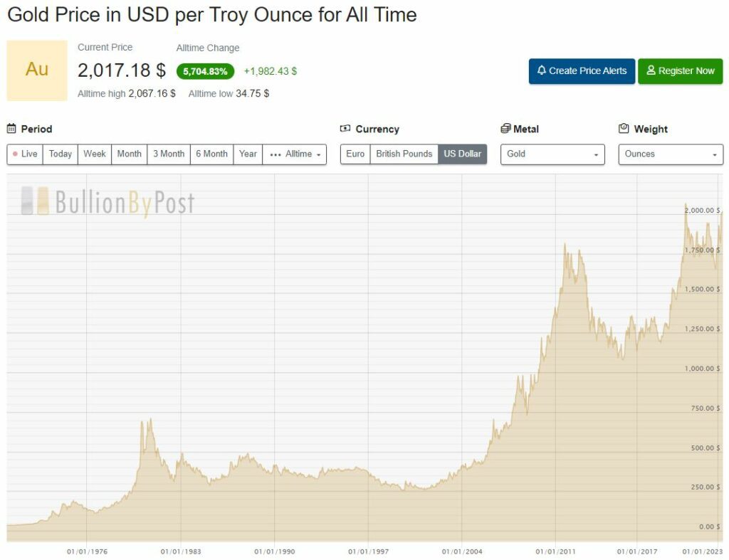Open the Gold metal dropdown
This screenshot has width=729, height=560.
tap(552, 154)
